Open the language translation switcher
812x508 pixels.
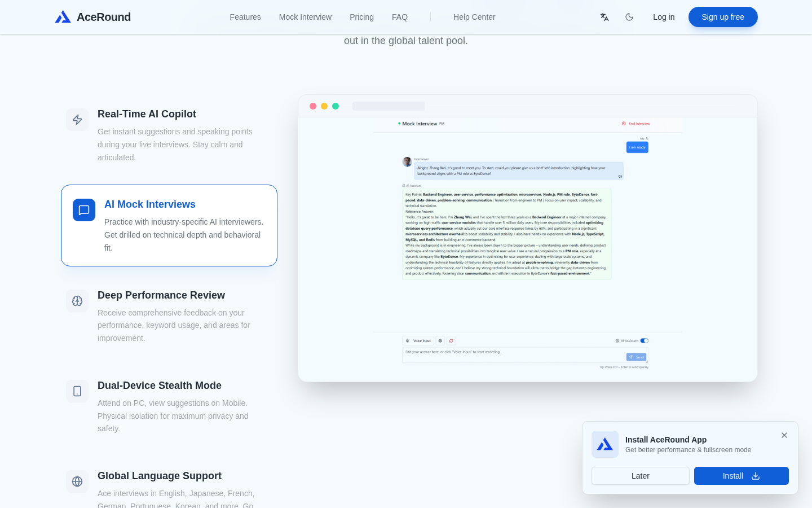tap(604, 17)
